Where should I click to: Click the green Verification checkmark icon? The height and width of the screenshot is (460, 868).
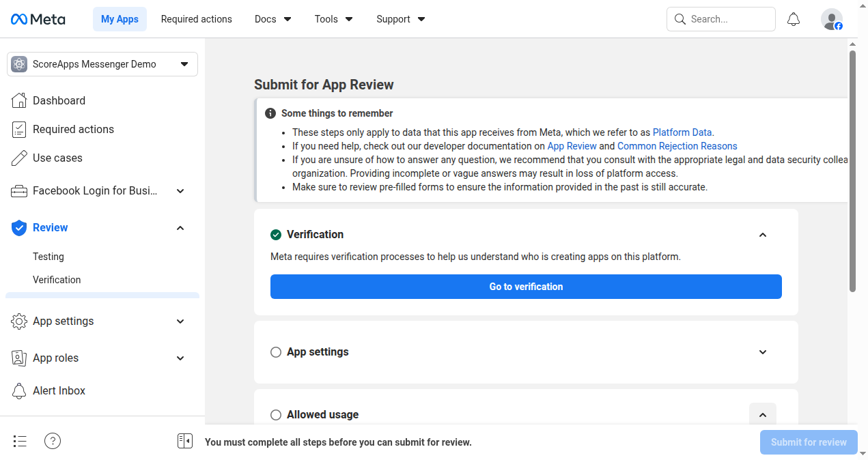click(x=276, y=235)
